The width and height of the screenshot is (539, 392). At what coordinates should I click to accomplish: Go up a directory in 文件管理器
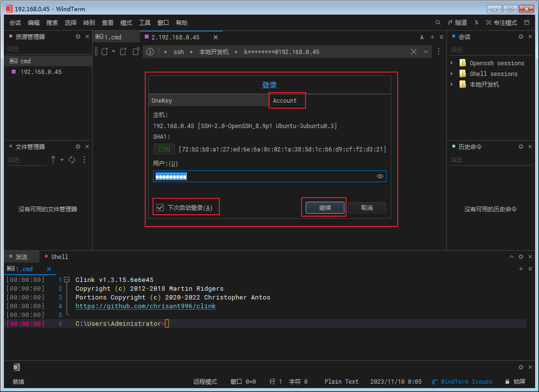(53, 160)
